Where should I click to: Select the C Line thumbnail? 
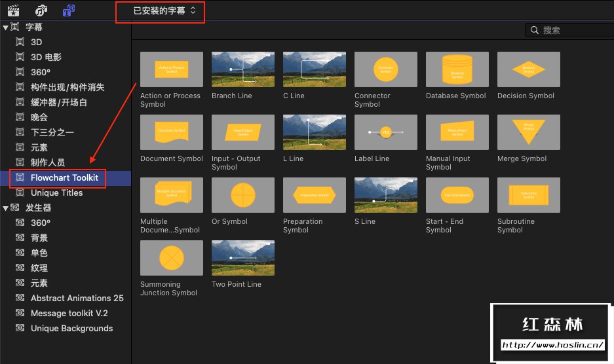[315, 69]
